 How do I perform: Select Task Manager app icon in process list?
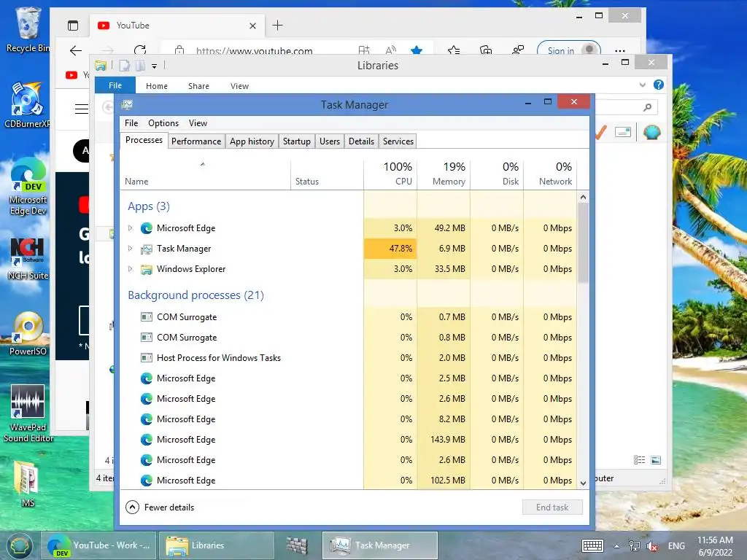tap(146, 249)
